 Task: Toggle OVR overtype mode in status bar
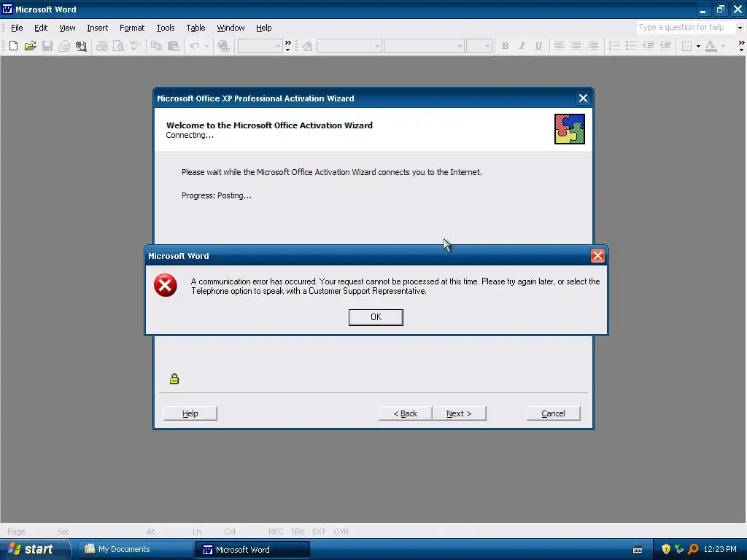tap(341, 532)
